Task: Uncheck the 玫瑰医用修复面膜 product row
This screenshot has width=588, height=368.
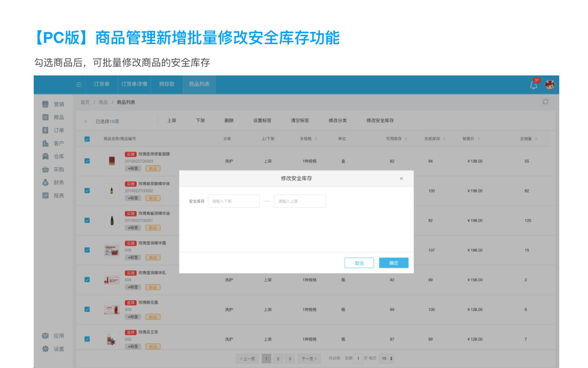Action: [x=87, y=161]
